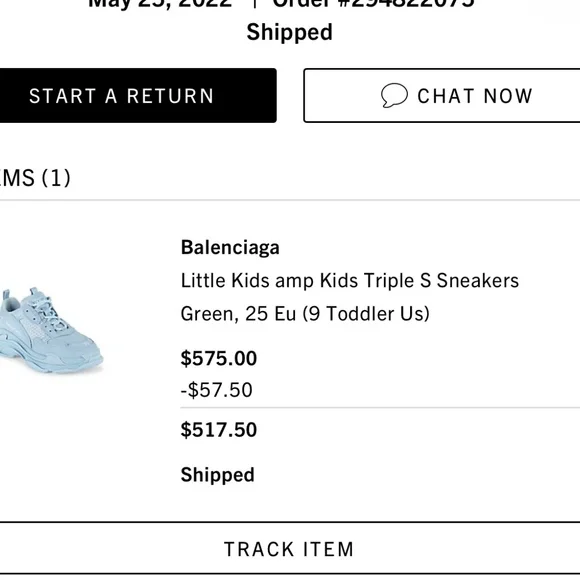Image resolution: width=580 pixels, height=580 pixels.
Task: Click the order date text at top
Action: click(160, 4)
